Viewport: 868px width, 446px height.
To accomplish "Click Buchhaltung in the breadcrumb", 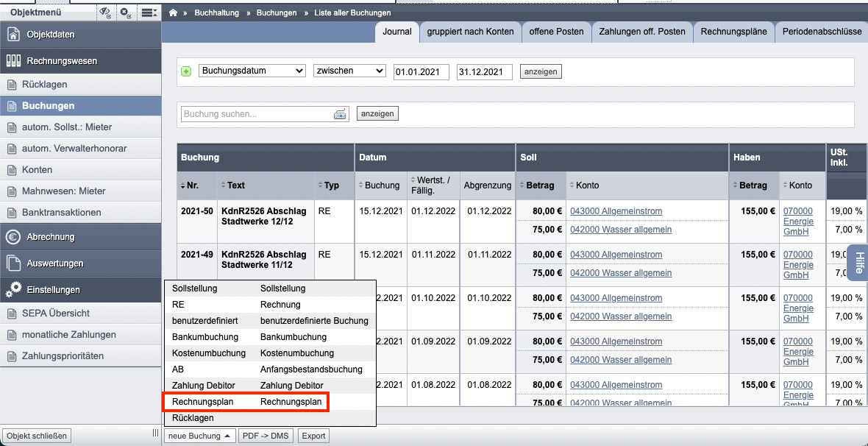I will 218,13.
